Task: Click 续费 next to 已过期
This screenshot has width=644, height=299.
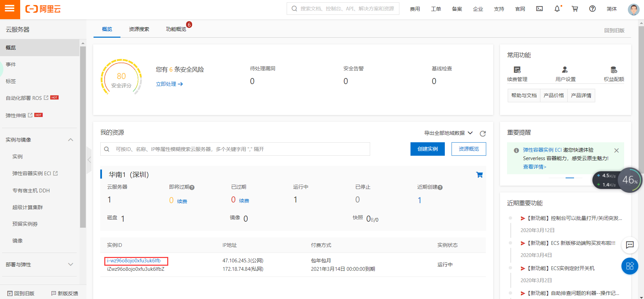Action: click(x=244, y=201)
